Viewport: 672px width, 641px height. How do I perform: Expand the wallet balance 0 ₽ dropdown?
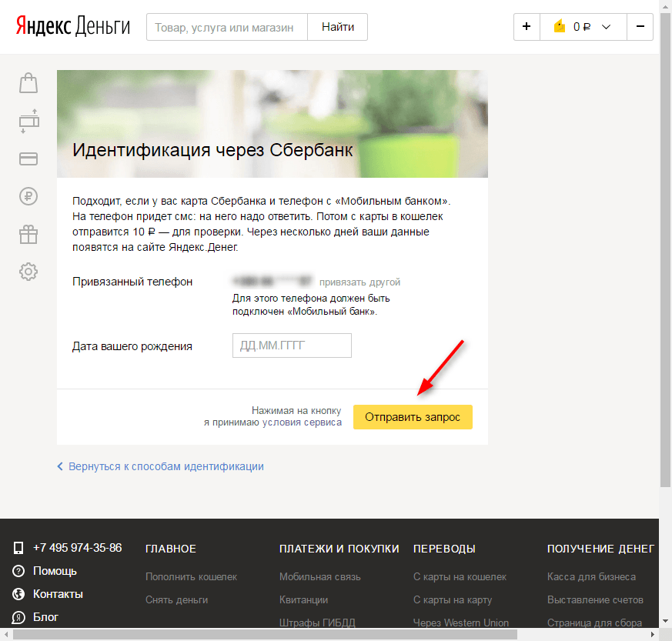click(583, 27)
